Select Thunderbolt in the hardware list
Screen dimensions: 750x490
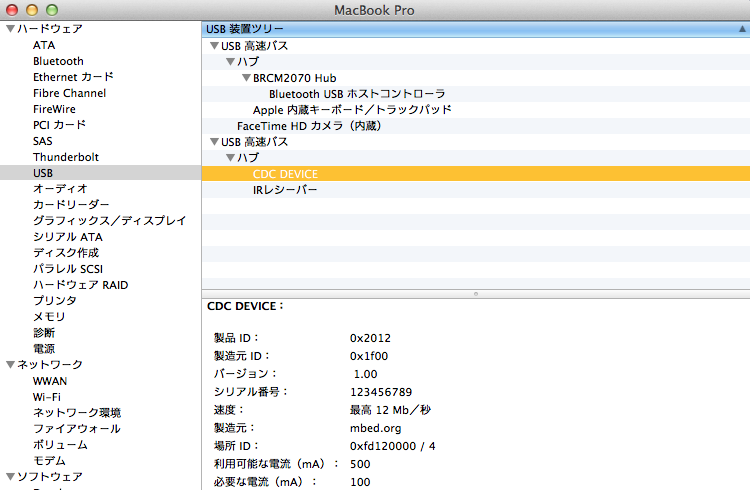[x=65, y=157]
